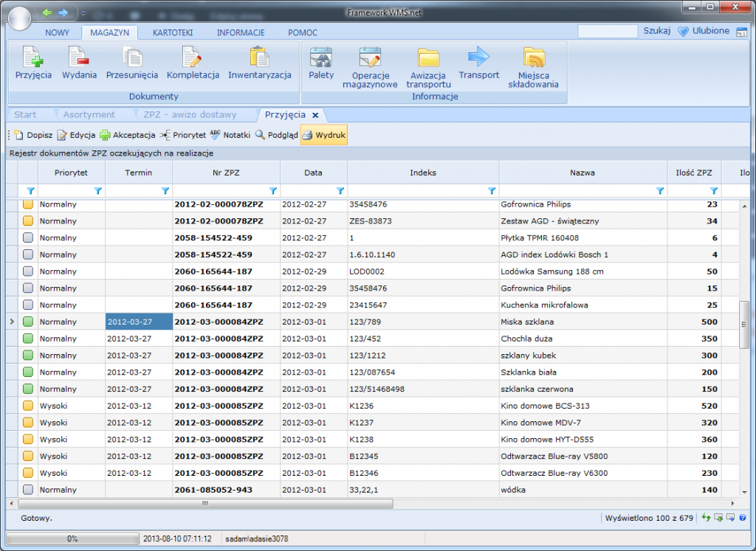Toggle the checkbox for Miska szklana row
Viewport: 756px width, 551px height.
point(28,322)
